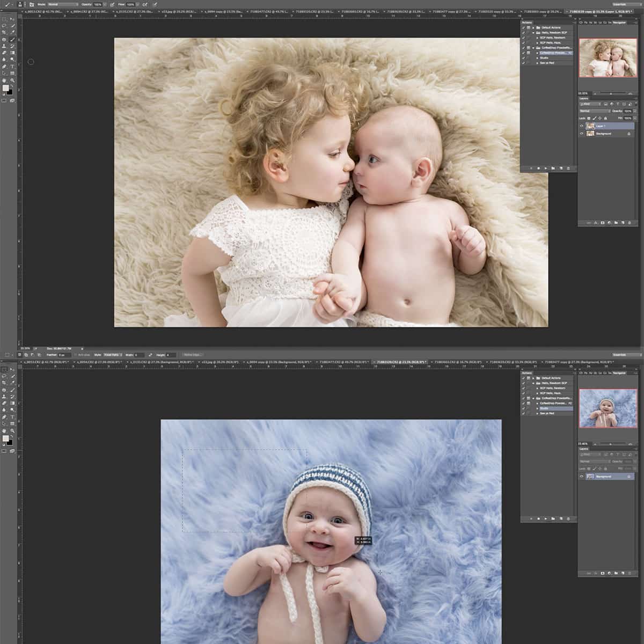
Task: Click the Lock Transparent Pixels icon
Action: [588, 118]
